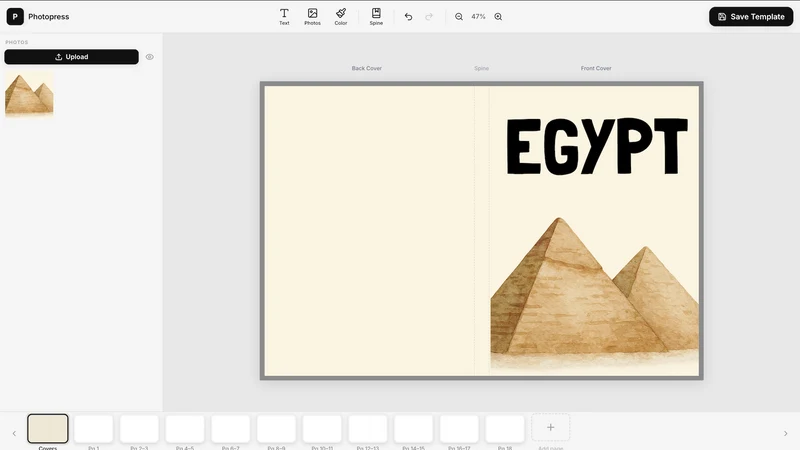
Task: Open the Photos tool
Action: click(312, 16)
